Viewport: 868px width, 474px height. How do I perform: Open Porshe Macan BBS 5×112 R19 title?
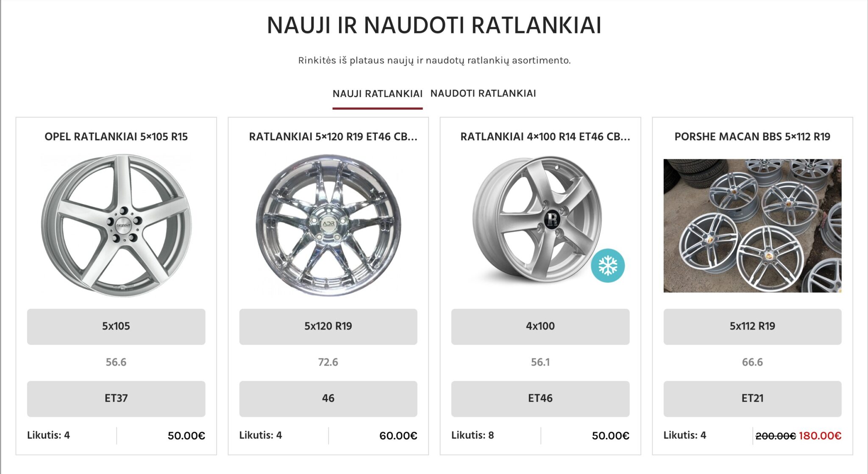pos(752,137)
